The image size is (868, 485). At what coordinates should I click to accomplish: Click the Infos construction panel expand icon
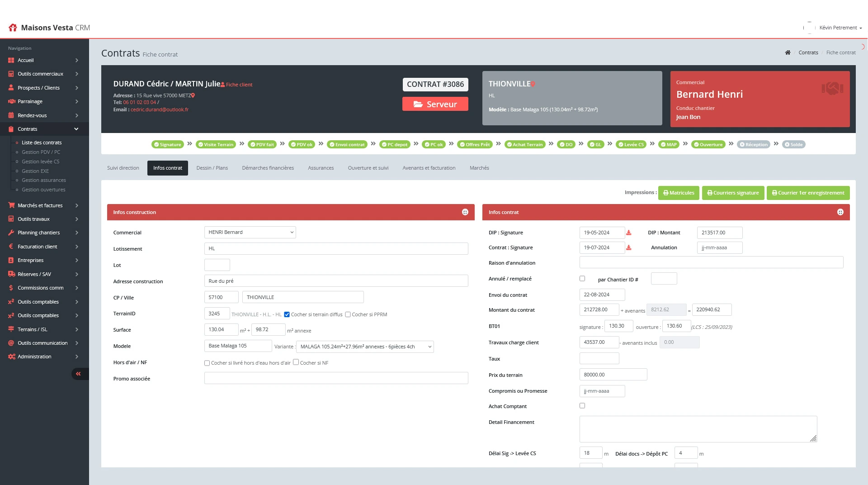point(465,212)
